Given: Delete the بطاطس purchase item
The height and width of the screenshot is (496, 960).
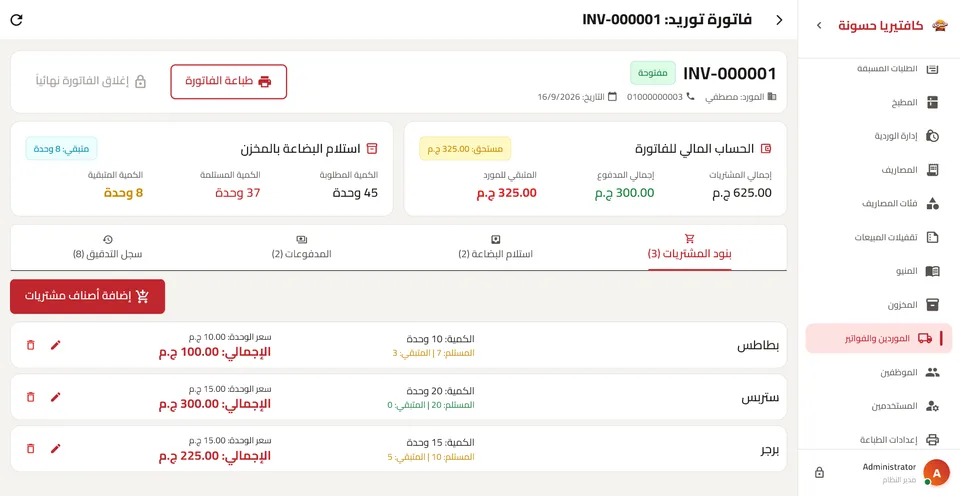Looking at the screenshot, I should (x=31, y=345).
